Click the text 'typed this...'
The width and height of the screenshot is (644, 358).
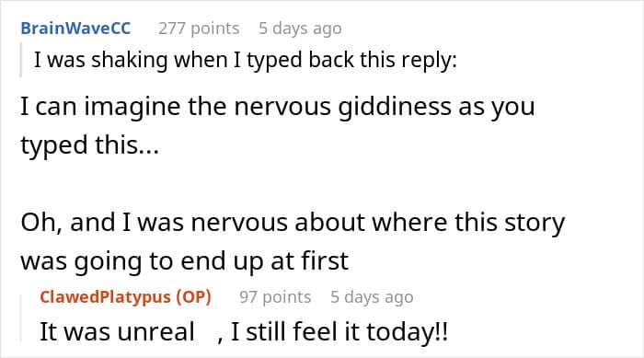tap(89, 145)
